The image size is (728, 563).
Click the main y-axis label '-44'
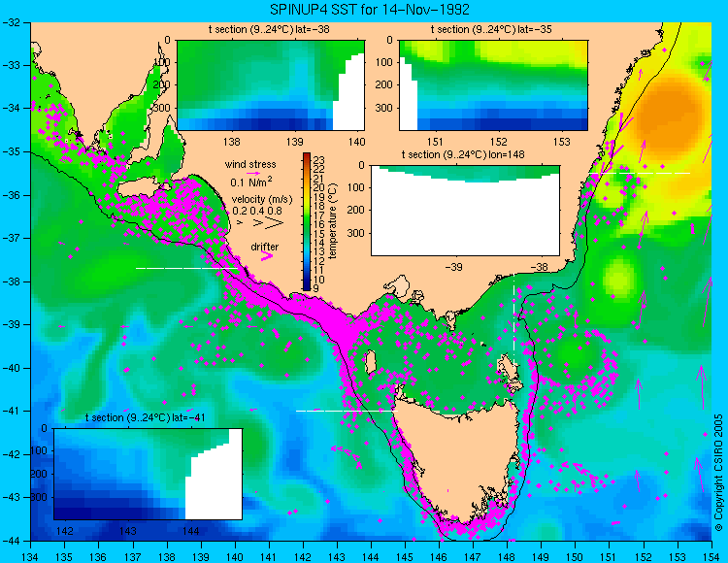(x=12, y=541)
